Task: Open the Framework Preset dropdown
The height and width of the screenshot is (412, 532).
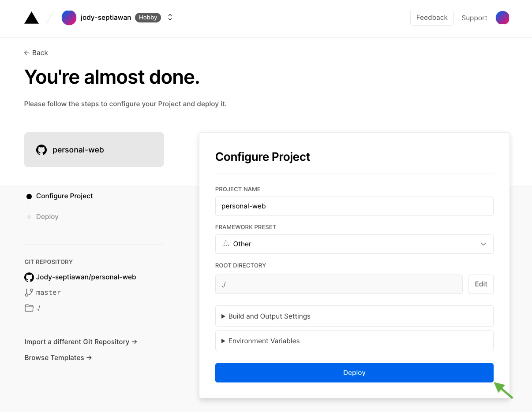Action: click(x=354, y=244)
